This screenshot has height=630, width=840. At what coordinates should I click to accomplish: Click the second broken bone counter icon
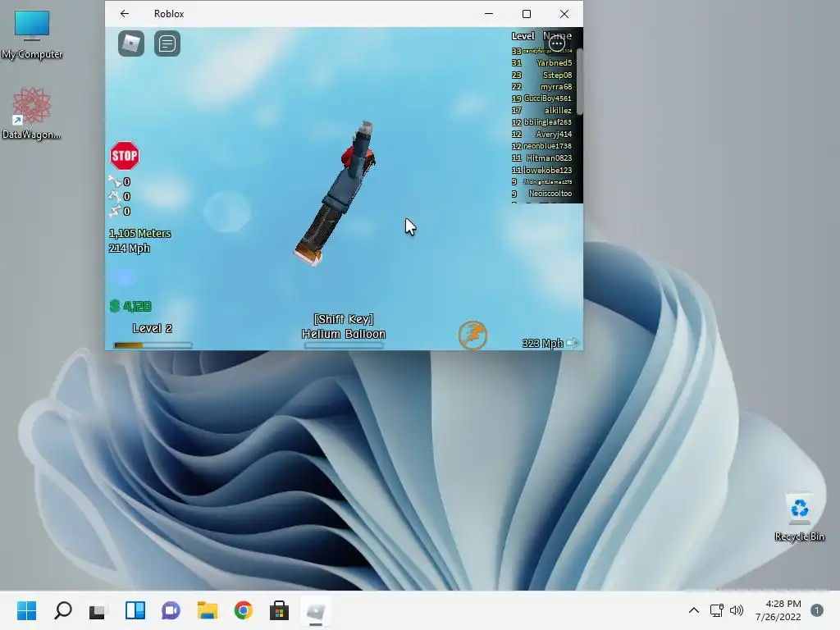[x=115, y=196]
